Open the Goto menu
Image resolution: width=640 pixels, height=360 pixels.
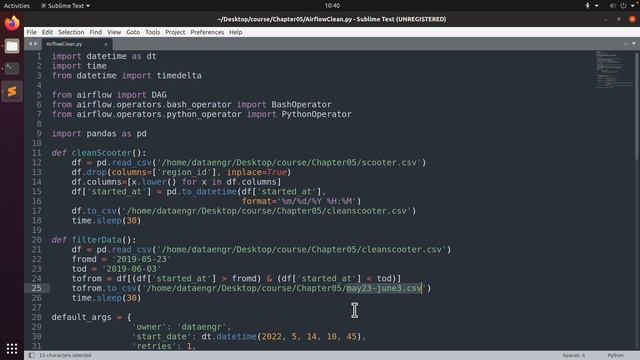tap(133, 32)
